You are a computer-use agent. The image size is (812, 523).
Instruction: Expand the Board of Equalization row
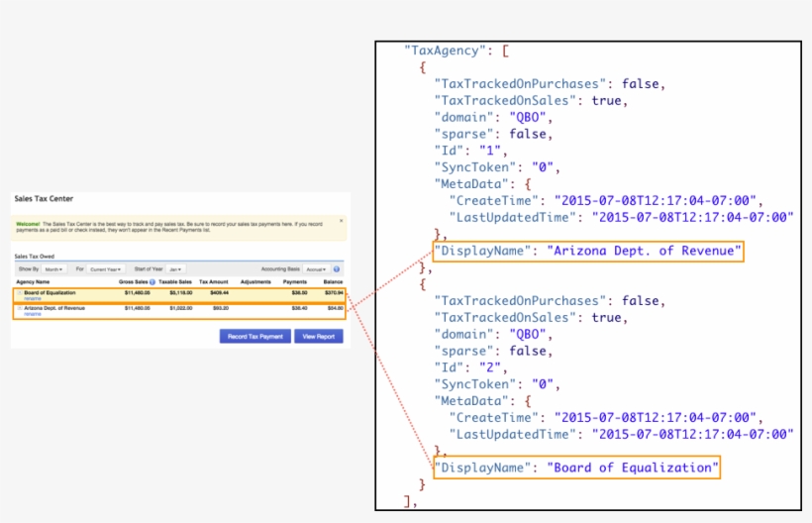click(20, 293)
